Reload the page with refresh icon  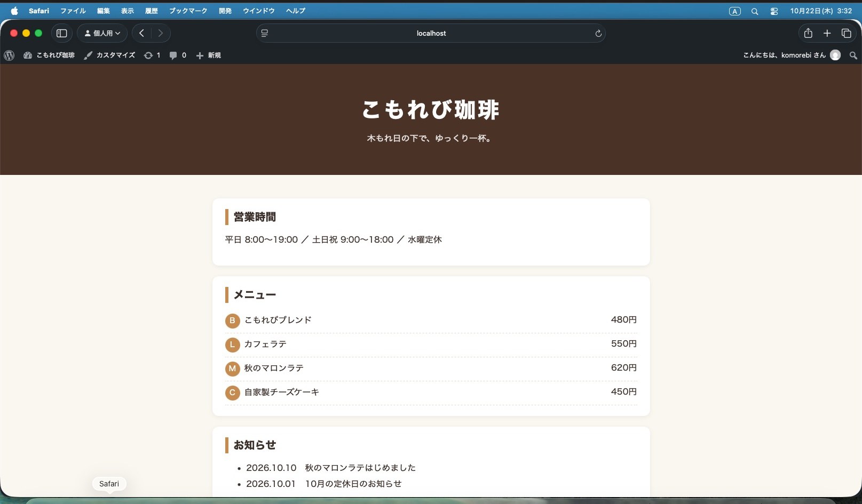598,33
